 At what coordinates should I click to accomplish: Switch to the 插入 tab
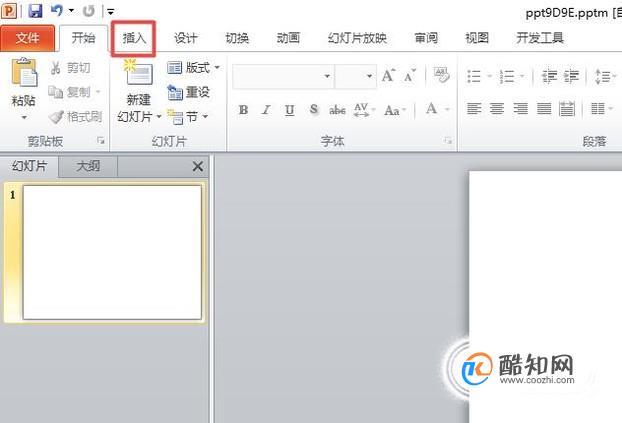(x=134, y=38)
